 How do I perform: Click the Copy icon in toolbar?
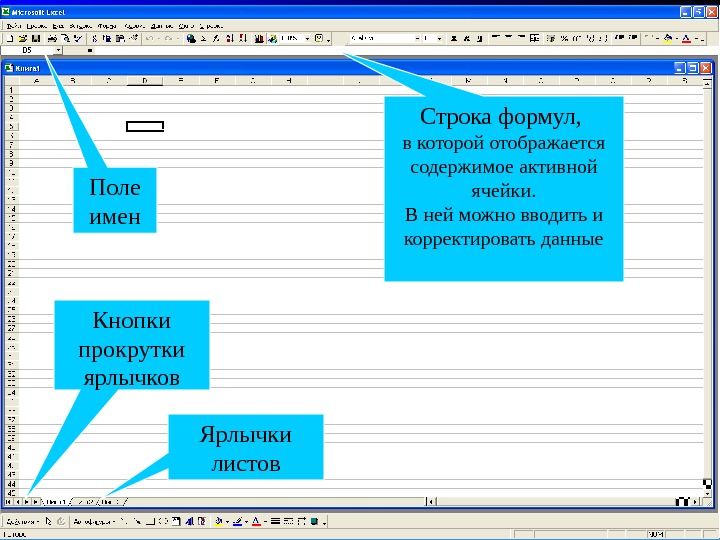click(107, 39)
